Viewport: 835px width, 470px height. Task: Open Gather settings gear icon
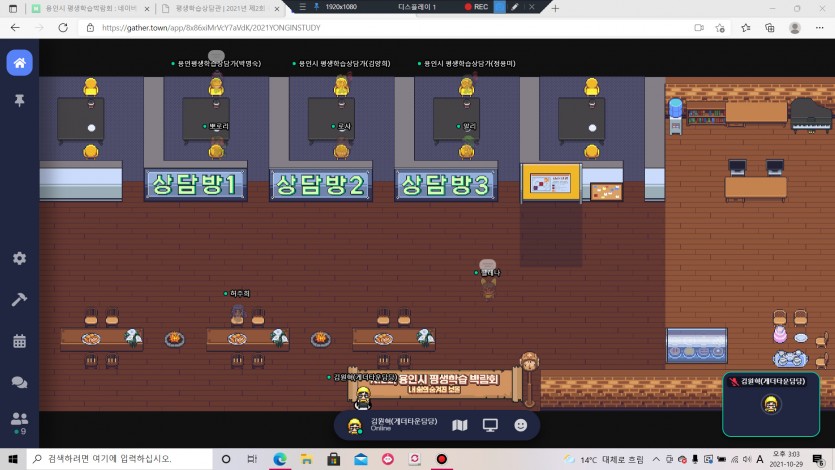click(x=19, y=258)
